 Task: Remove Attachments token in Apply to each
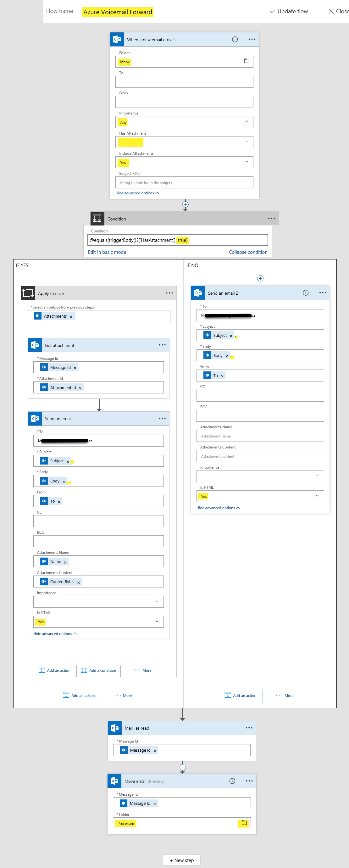click(x=71, y=317)
